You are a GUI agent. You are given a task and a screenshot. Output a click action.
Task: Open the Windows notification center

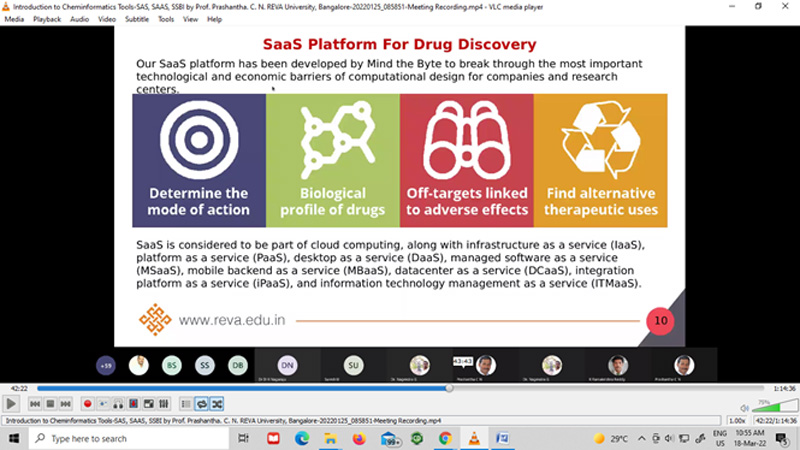tap(782, 439)
